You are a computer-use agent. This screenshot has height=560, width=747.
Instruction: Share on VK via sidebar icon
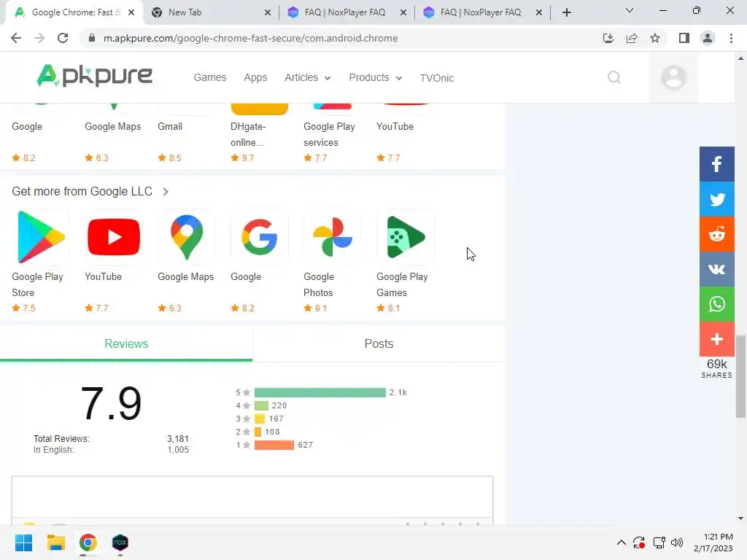[x=716, y=269]
